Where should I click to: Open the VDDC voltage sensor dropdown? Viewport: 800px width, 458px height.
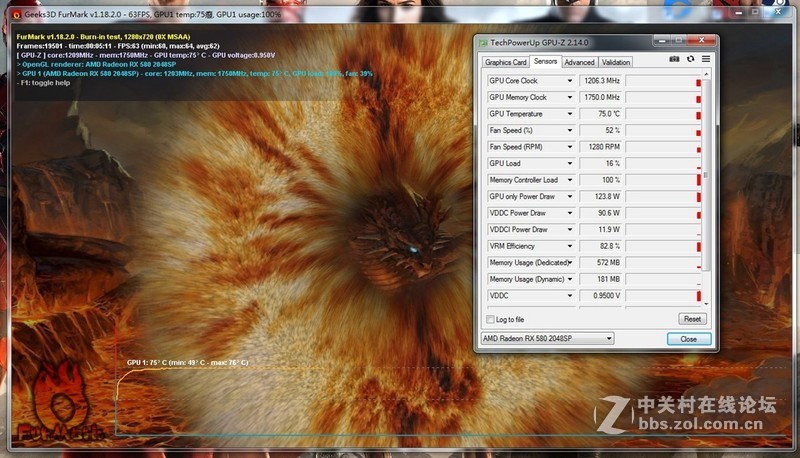[x=570, y=296]
